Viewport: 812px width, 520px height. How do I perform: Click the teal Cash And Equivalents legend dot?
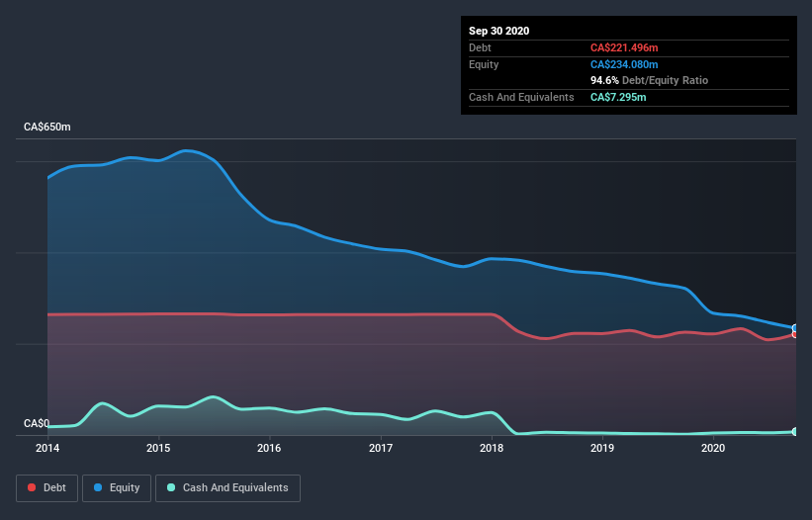point(171,487)
